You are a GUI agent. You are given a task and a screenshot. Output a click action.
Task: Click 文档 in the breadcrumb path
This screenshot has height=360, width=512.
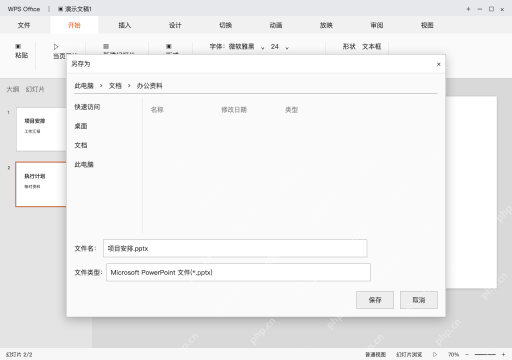115,86
